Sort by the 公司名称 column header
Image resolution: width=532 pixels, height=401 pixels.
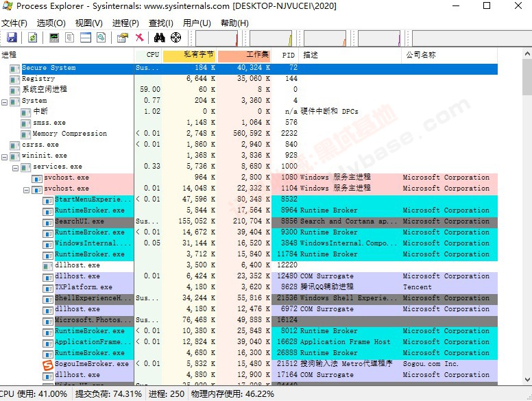pyautogui.click(x=450, y=55)
